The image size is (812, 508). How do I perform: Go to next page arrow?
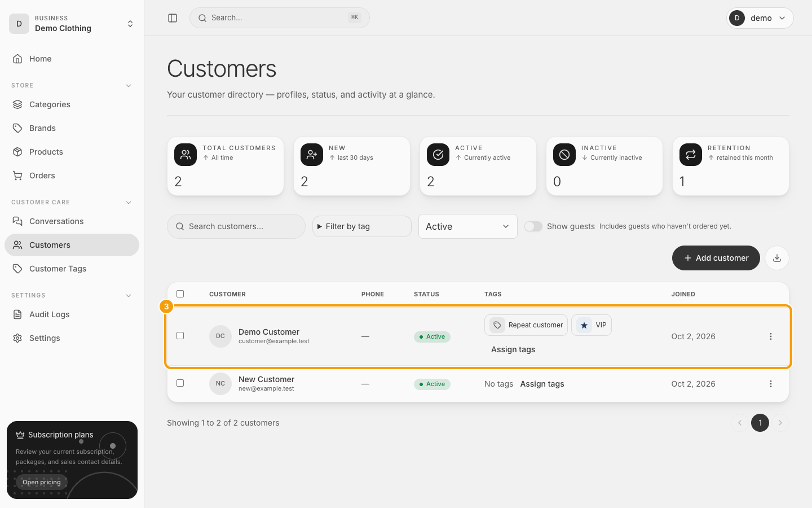coord(780,423)
